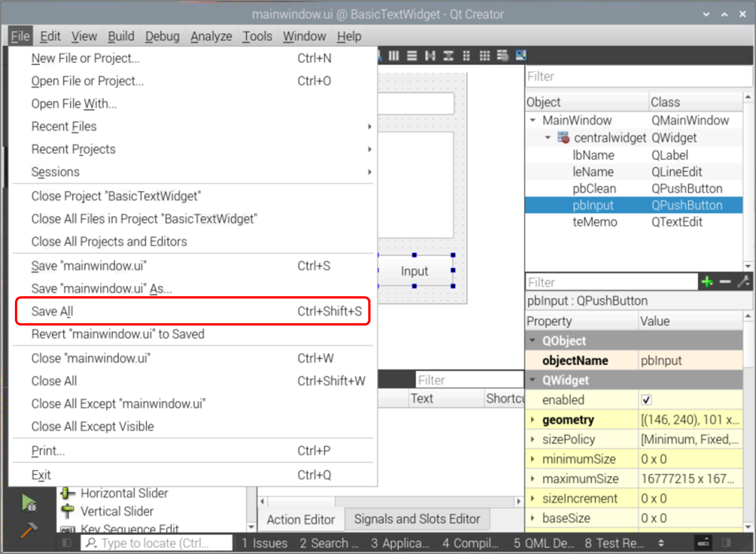
Task: Click progress details toggle in status bar
Action: [x=703, y=543]
